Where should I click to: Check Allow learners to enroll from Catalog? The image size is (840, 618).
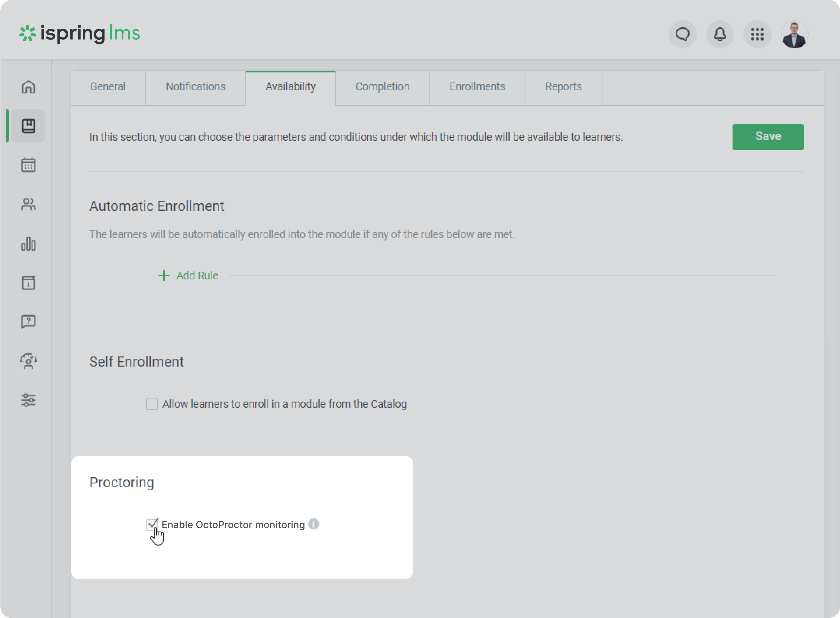point(152,404)
